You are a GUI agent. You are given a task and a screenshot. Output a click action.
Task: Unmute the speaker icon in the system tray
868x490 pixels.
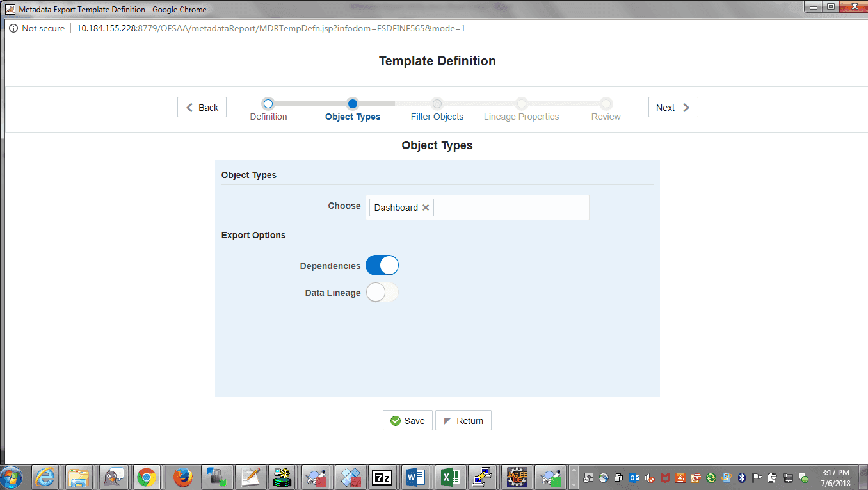pyautogui.click(x=649, y=478)
